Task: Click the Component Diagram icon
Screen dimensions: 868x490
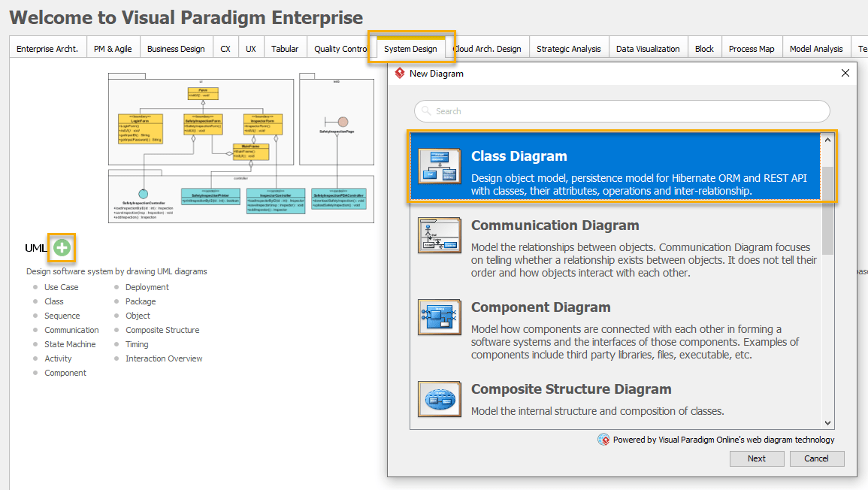Action: [x=440, y=317]
